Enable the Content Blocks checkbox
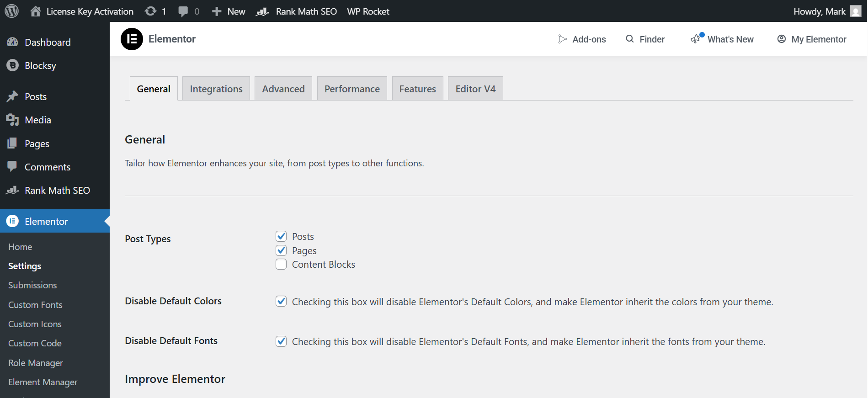The width and height of the screenshot is (868, 398). tap(281, 264)
